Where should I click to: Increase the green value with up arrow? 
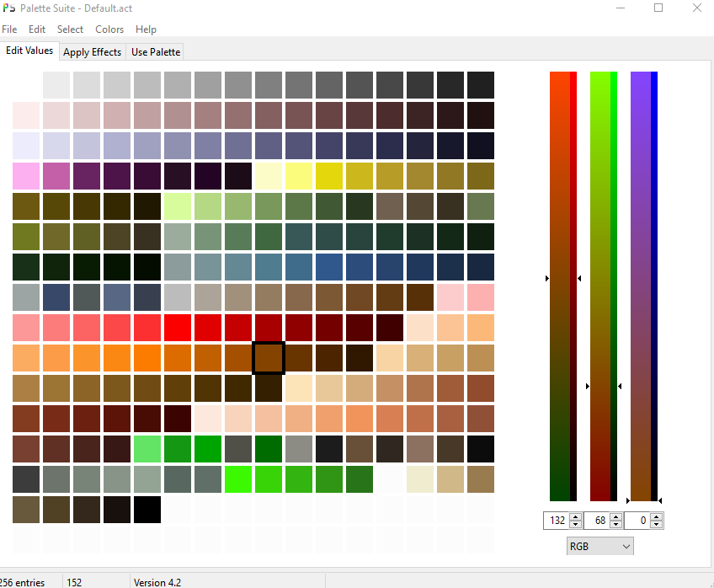[616, 517]
